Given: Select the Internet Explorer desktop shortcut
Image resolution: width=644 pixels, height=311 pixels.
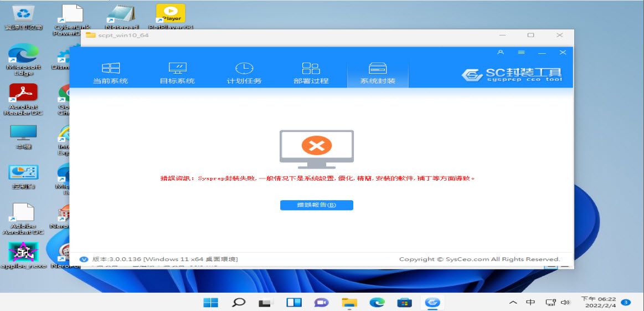Looking at the screenshot, I should [x=63, y=140].
